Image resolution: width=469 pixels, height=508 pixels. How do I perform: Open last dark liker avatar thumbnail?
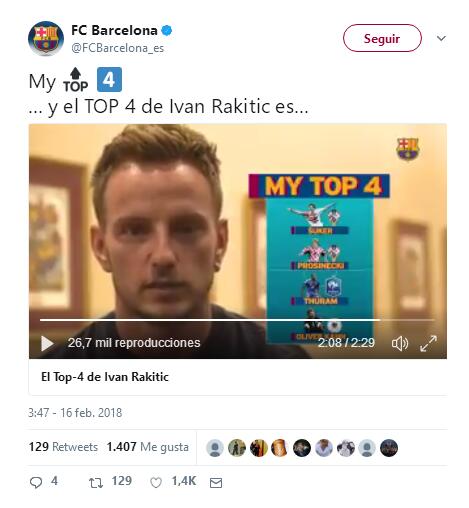[x=389, y=448]
